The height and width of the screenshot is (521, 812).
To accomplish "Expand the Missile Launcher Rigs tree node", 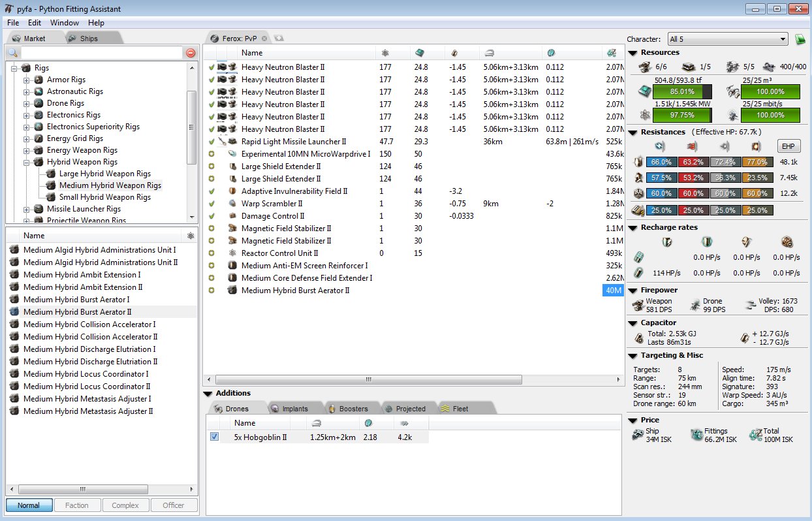I will tap(27, 209).
